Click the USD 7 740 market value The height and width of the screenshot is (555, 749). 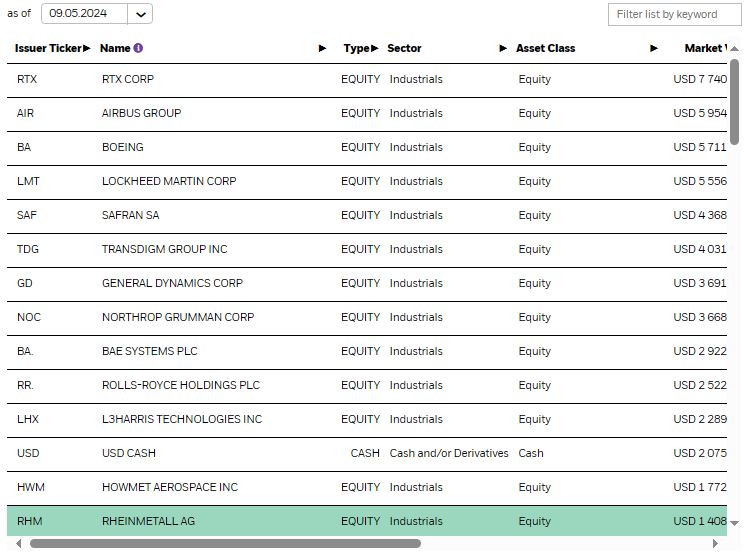pyautogui.click(x=700, y=79)
